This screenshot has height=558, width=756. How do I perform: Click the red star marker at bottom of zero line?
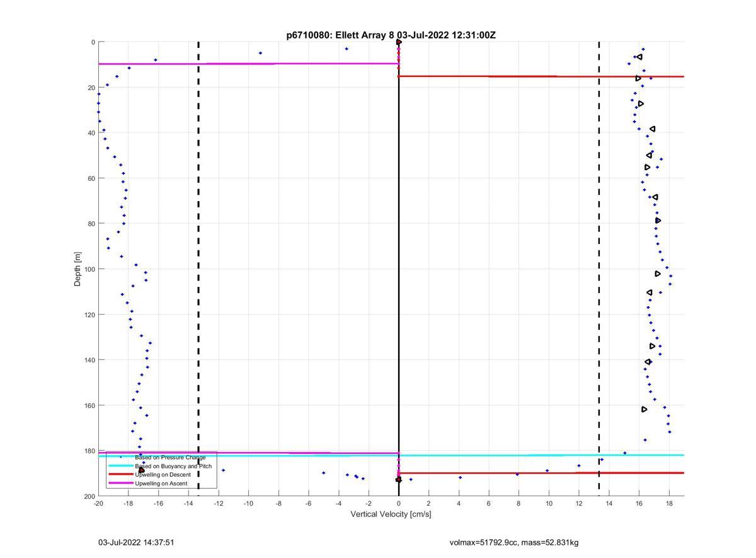coord(398,480)
